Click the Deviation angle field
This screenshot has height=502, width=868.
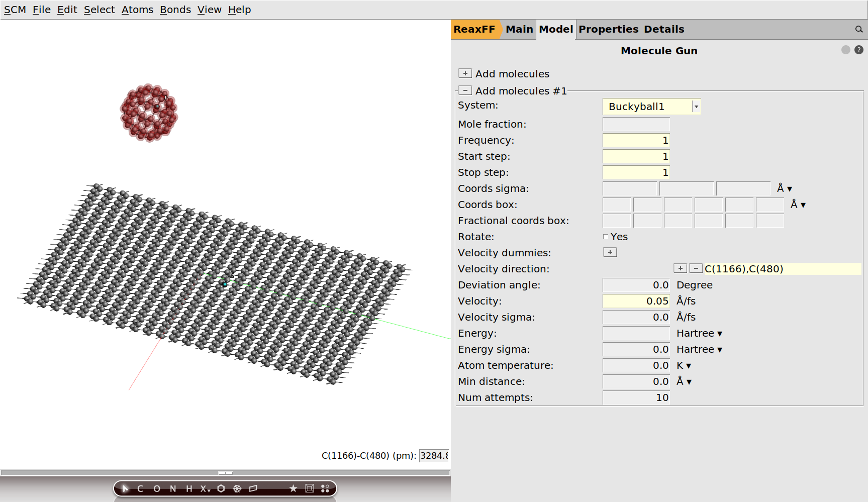[636, 285]
